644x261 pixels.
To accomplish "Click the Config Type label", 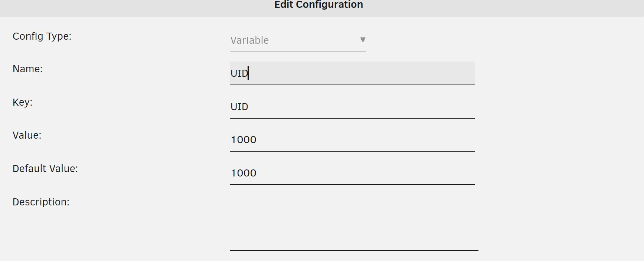I will click(42, 36).
